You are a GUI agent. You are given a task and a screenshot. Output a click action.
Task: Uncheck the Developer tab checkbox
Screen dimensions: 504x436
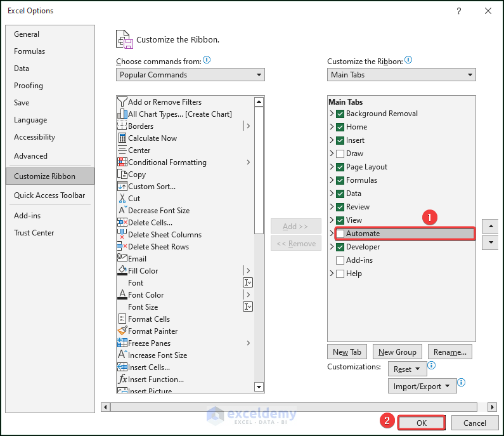[340, 247]
